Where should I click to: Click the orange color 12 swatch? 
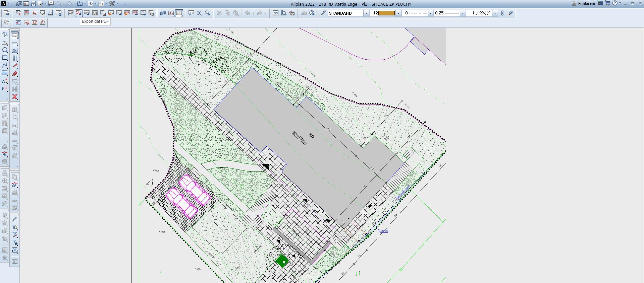[386, 13]
